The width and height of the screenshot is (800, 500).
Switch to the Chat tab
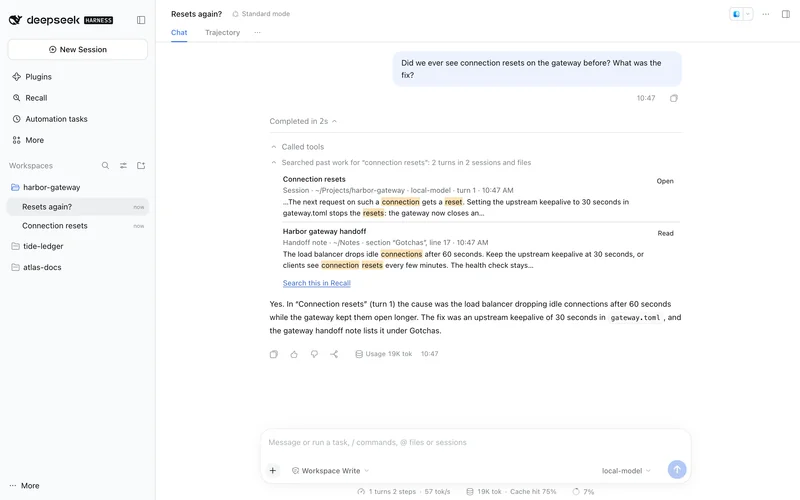click(x=179, y=32)
